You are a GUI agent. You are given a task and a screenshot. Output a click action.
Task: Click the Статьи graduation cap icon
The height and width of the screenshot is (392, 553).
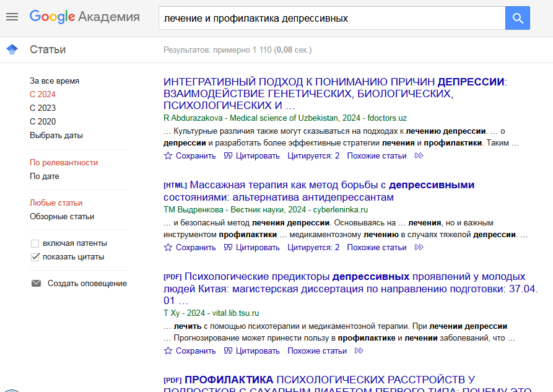click(12, 50)
